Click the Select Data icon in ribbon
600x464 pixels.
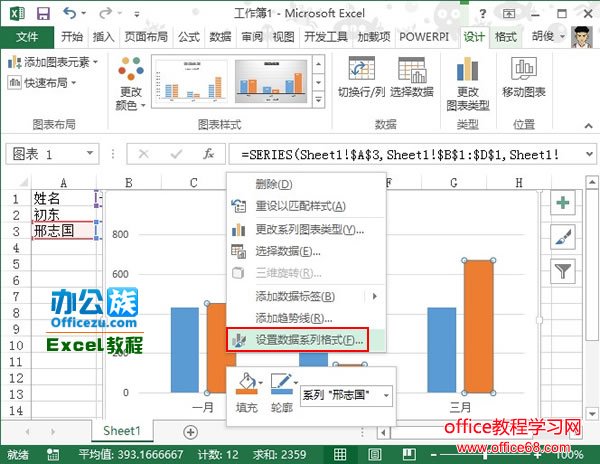(x=412, y=70)
